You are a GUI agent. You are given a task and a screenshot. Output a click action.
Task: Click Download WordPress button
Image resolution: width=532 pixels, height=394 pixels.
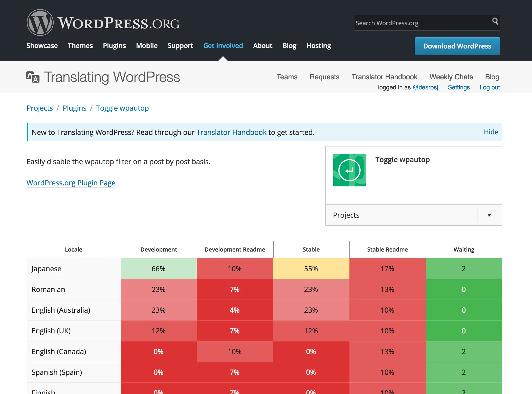point(457,46)
